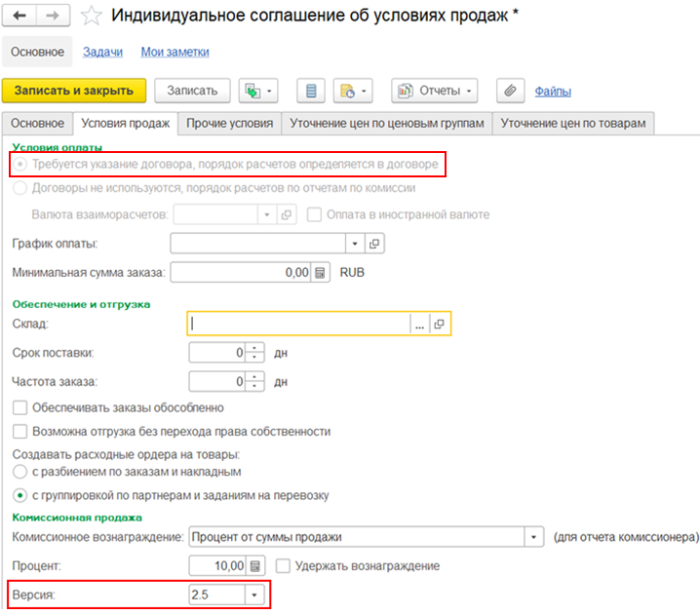This screenshot has width=700, height=615.
Task: Toggle Удержать вознаграждение checkbox
Action: 283,566
